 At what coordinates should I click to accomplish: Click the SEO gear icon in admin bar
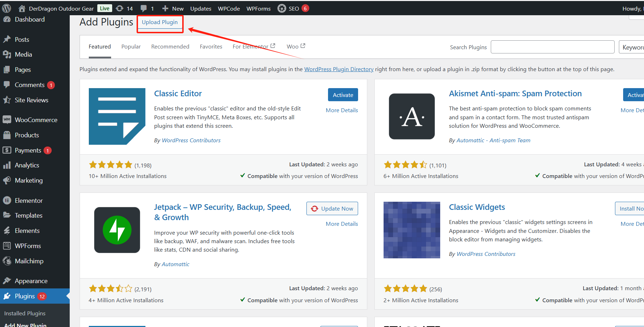282,8
